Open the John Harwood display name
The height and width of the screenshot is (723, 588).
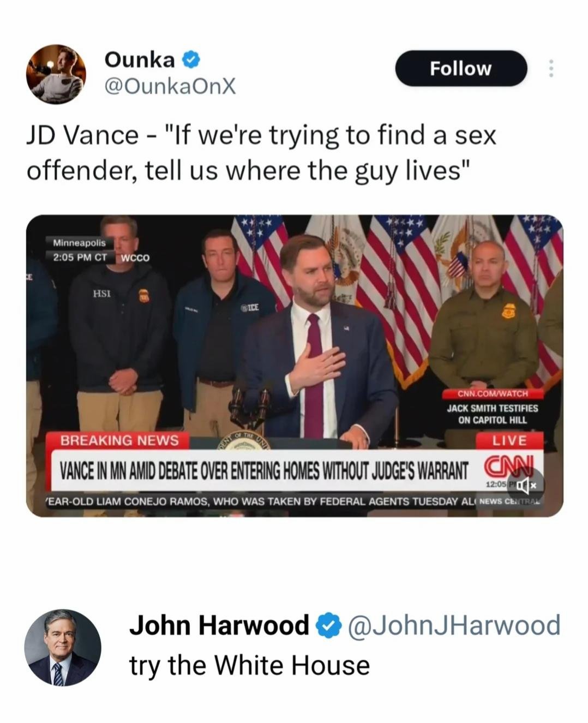pos(220,625)
